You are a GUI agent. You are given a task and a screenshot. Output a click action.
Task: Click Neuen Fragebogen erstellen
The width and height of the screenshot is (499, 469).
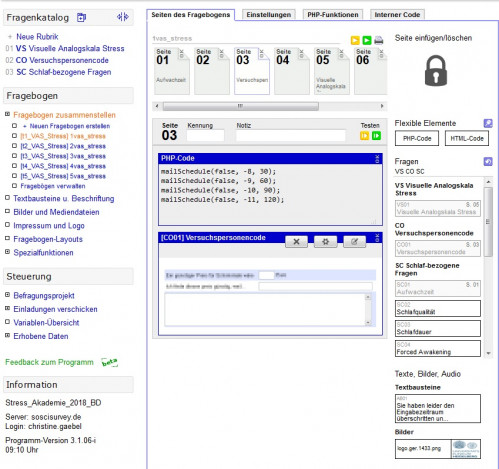pos(70,126)
